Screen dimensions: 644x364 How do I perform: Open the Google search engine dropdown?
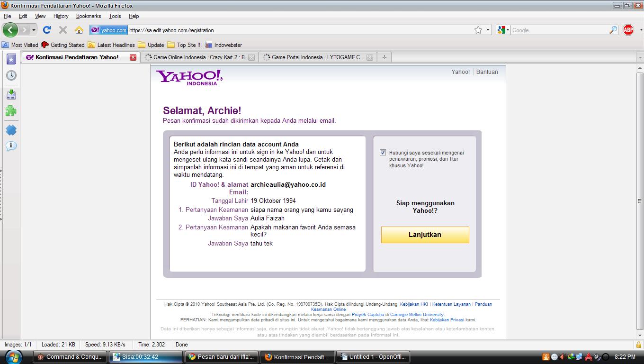click(x=503, y=30)
